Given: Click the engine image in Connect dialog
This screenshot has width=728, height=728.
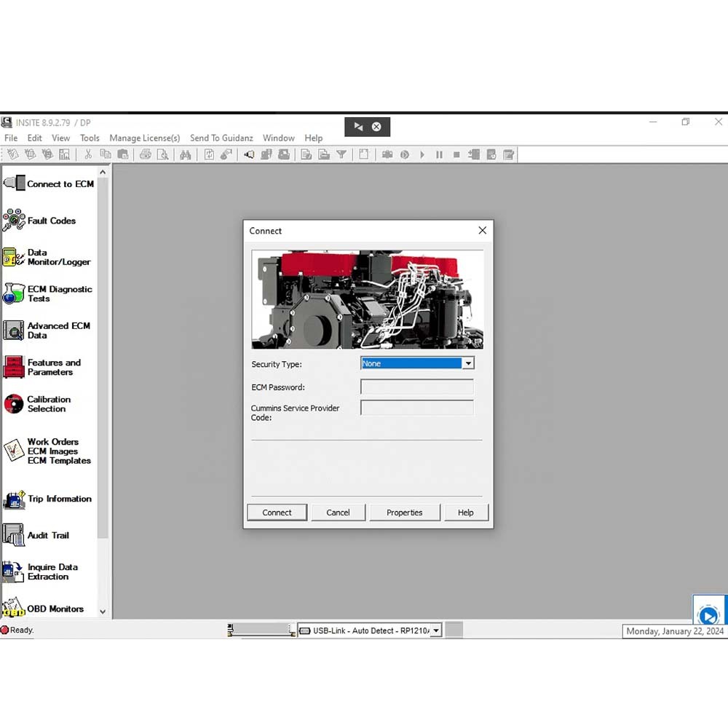Looking at the screenshot, I should point(367,299).
